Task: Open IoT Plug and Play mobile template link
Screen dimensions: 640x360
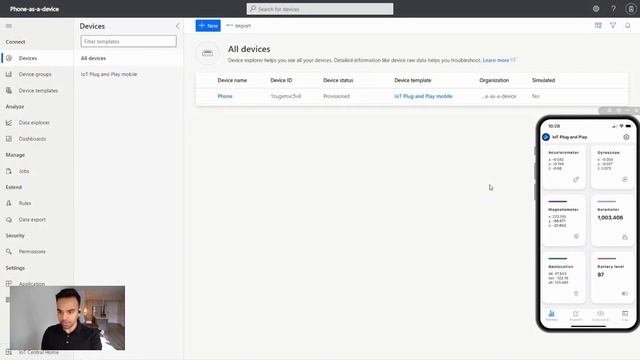Action: [423, 96]
